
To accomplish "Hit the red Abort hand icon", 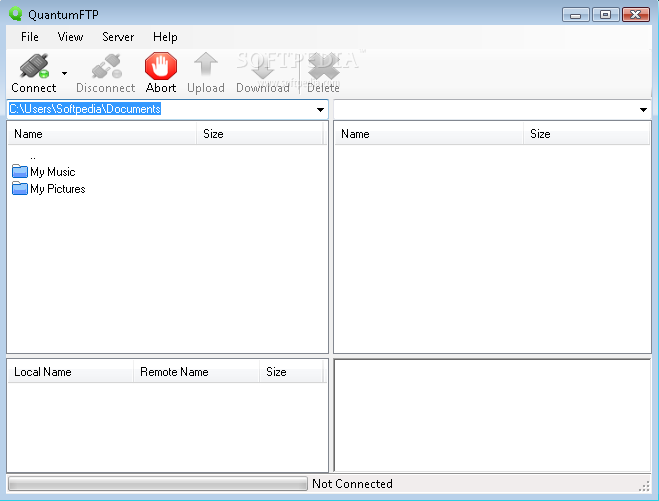I will click(x=161, y=66).
